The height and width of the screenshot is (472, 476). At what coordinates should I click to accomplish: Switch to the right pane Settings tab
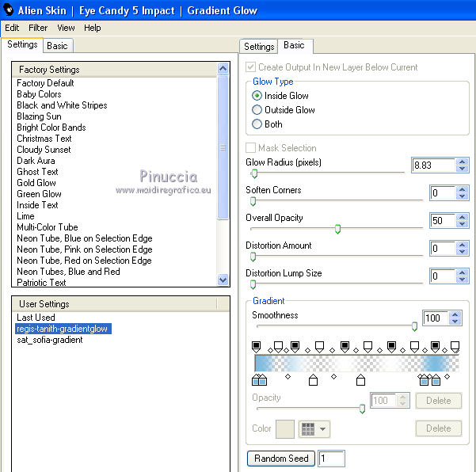pos(259,47)
